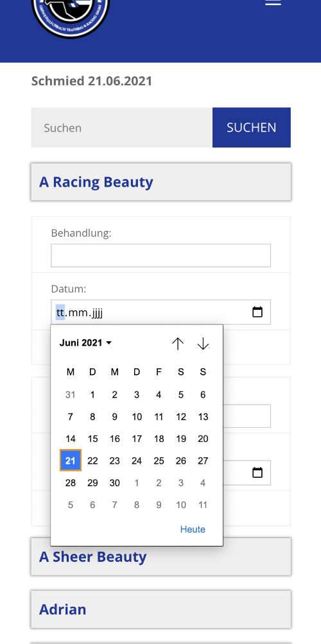The height and width of the screenshot is (644, 321).
Task: Go to previous month with up arrow
Action: pos(178,343)
